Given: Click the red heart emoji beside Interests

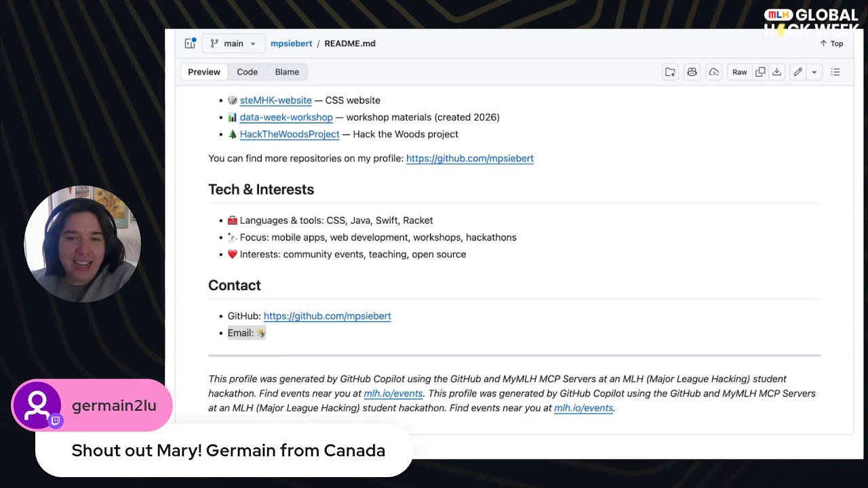Looking at the screenshot, I should pos(233,254).
